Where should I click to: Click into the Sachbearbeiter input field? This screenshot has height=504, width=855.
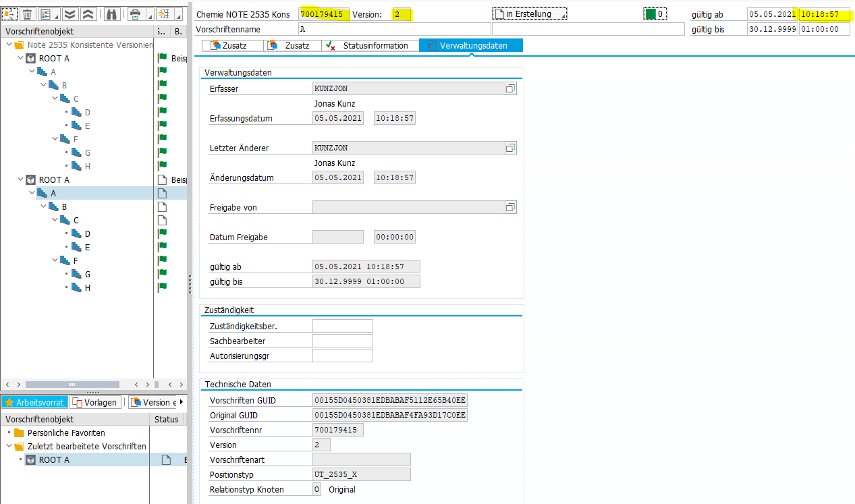[x=342, y=341]
